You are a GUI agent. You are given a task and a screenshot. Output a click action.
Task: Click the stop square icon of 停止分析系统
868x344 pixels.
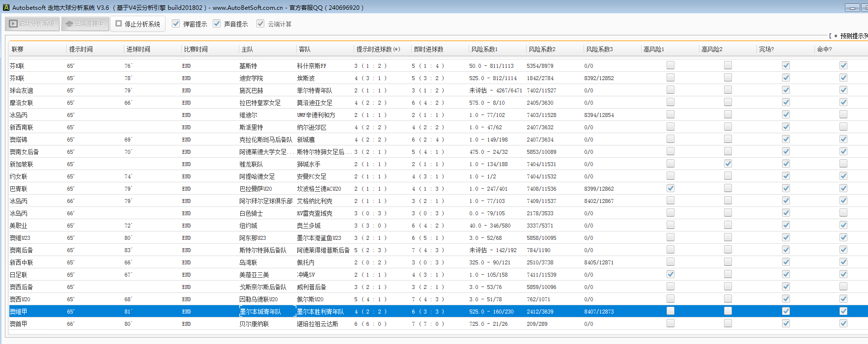118,23
